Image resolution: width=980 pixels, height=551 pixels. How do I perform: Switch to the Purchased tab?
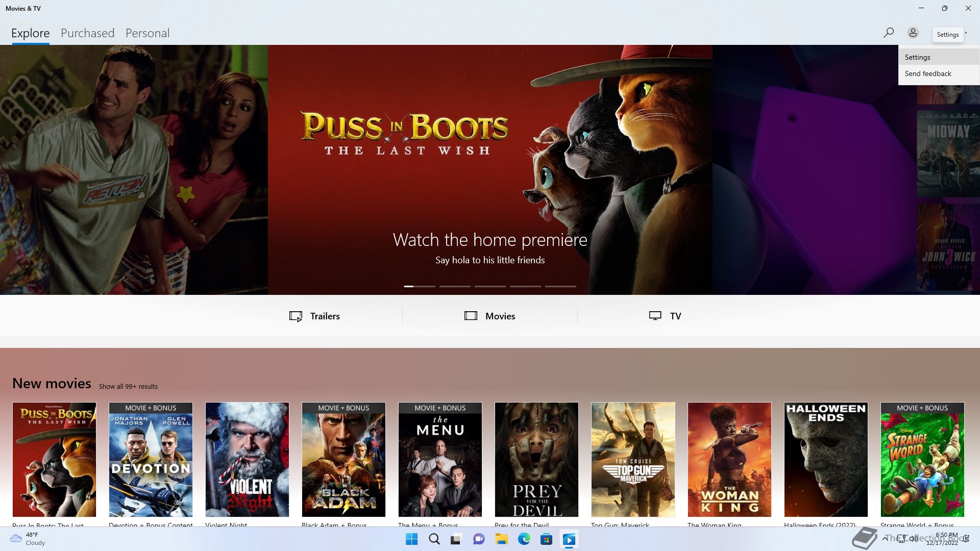click(88, 33)
